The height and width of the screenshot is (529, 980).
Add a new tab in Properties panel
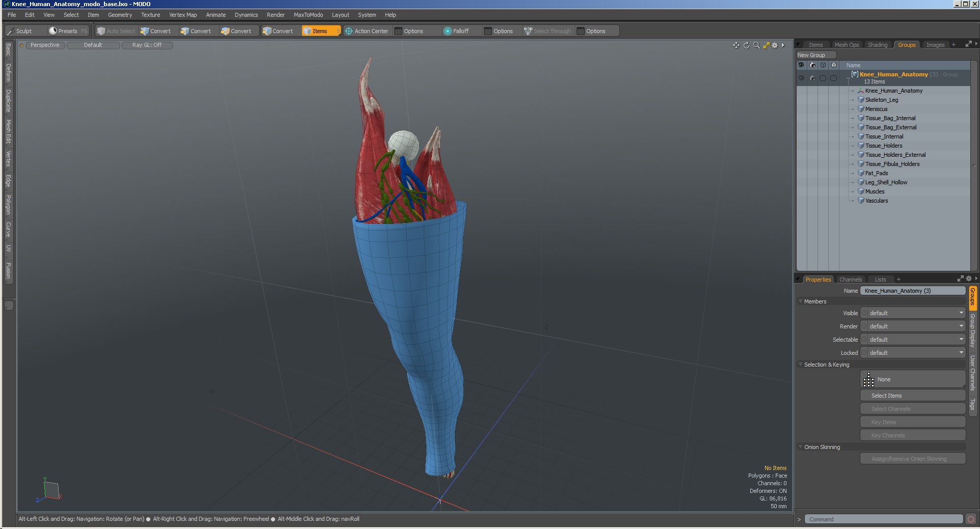[899, 280]
